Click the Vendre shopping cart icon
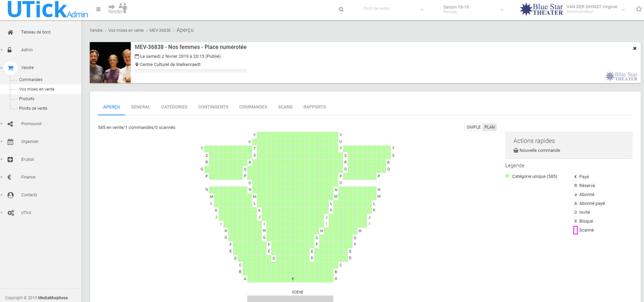 coord(11,68)
